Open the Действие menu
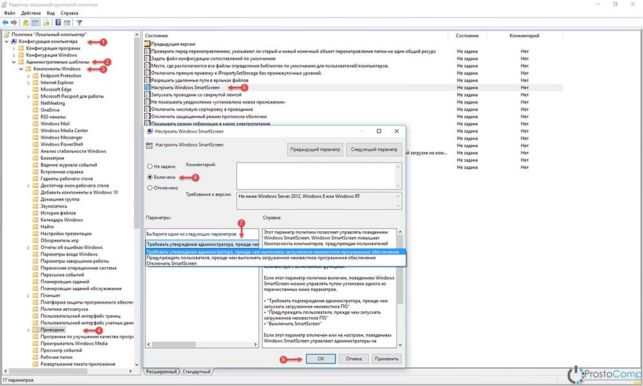 pyautogui.click(x=31, y=13)
